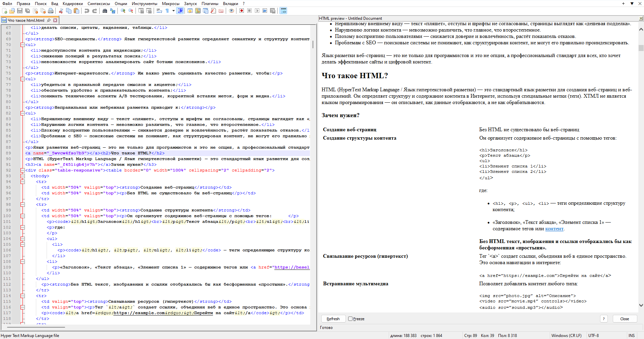Open the Function List panel icon
Image resolution: width=644 pixels, height=339 pixels.
click(213, 11)
